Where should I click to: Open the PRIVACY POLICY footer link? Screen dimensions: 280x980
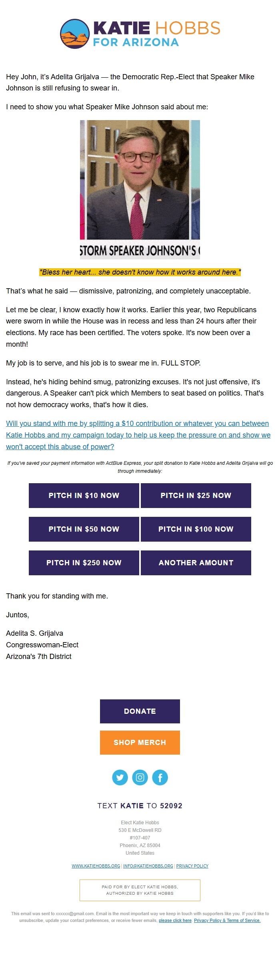192,866
